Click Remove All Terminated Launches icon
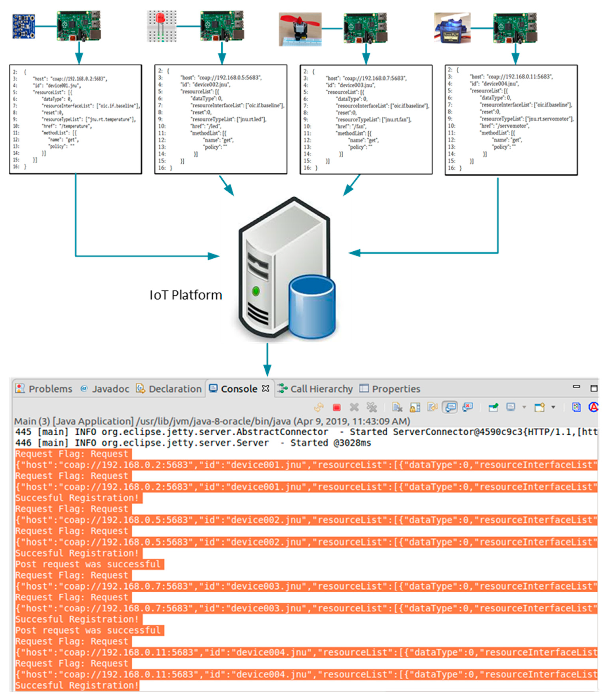Screen dimensions: 607x700 [372, 407]
